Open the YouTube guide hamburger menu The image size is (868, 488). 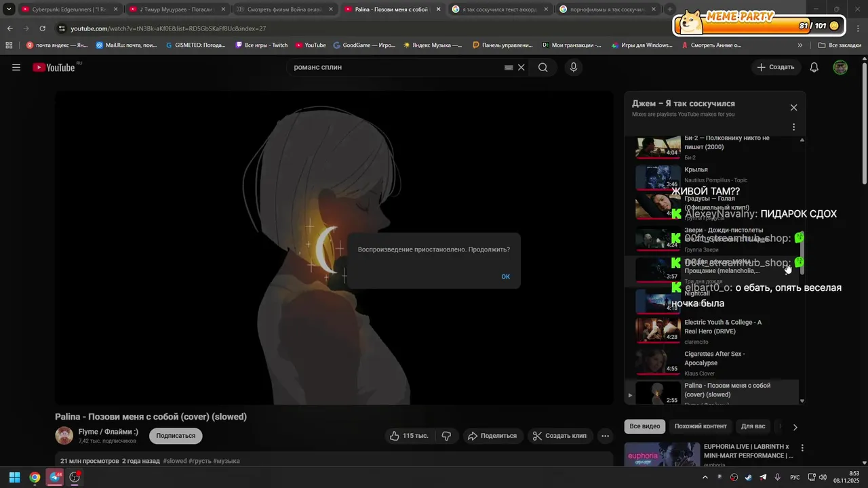[16, 67]
